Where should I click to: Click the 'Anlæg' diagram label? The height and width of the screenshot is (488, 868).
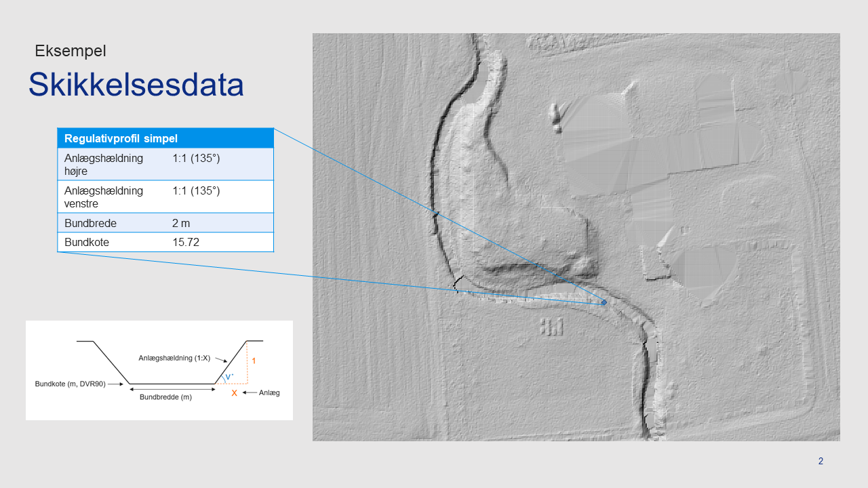click(x=269, y=392)
